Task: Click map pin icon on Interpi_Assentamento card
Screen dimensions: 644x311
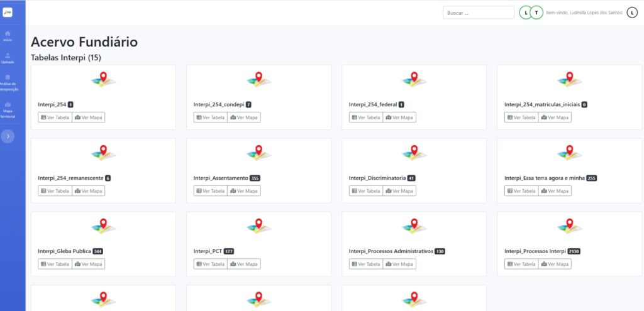Action: click(x=258, y=153)
